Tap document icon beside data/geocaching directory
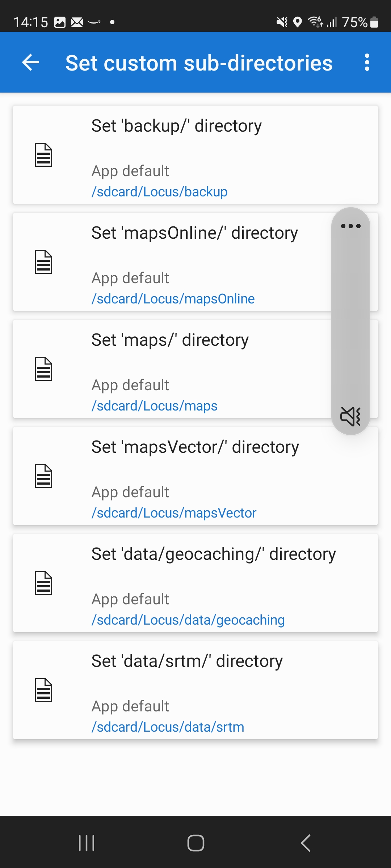Viewport: 391px width, 868px height. pyautogui.click(x=43, y=583)
